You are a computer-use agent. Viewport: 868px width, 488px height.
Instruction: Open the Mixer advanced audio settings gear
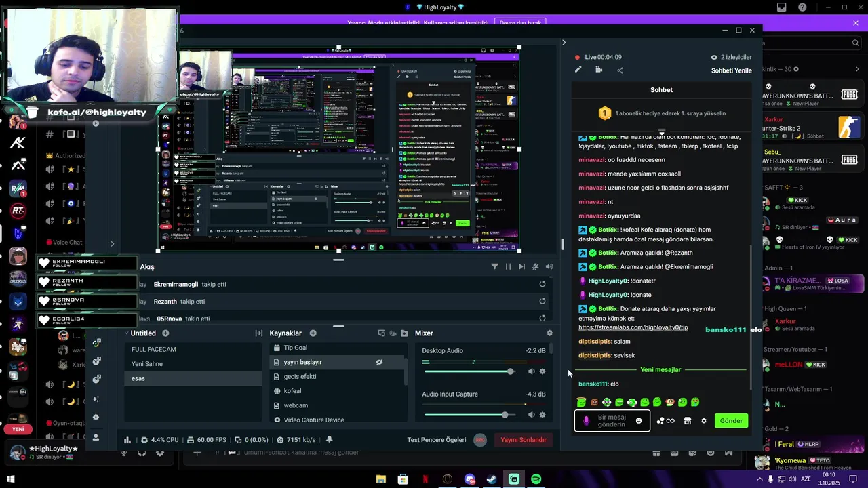pyautogui.click(x=549, y=333)
